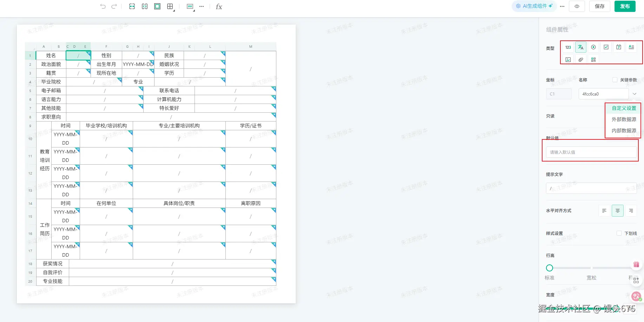Select the cell labeled 政治面貌
The height and width of the screenshot is (322, 644).
pos(51,64)
